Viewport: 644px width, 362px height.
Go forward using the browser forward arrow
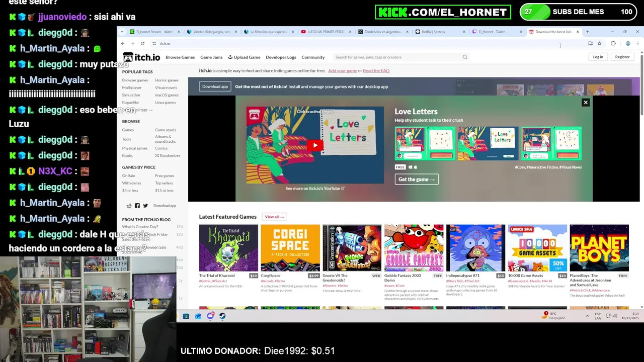(x=132, y=44)
